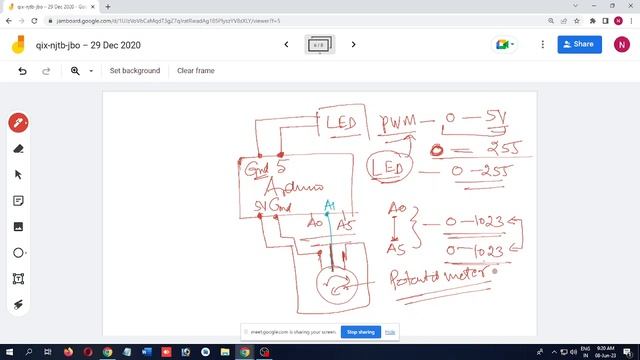640x360 pixels.
Task: Close the Jamboard browser tab
Action: [x=93, y=7]
